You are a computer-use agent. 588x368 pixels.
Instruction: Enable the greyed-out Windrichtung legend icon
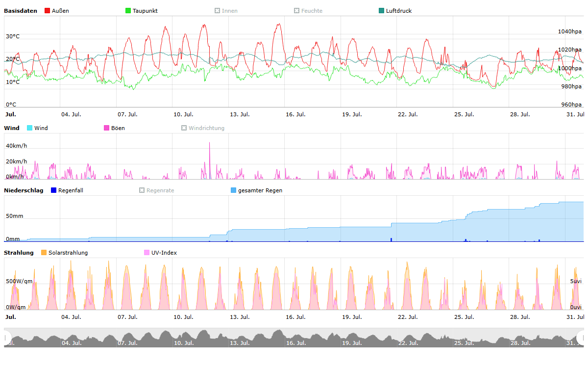click(x=184, y=128)
